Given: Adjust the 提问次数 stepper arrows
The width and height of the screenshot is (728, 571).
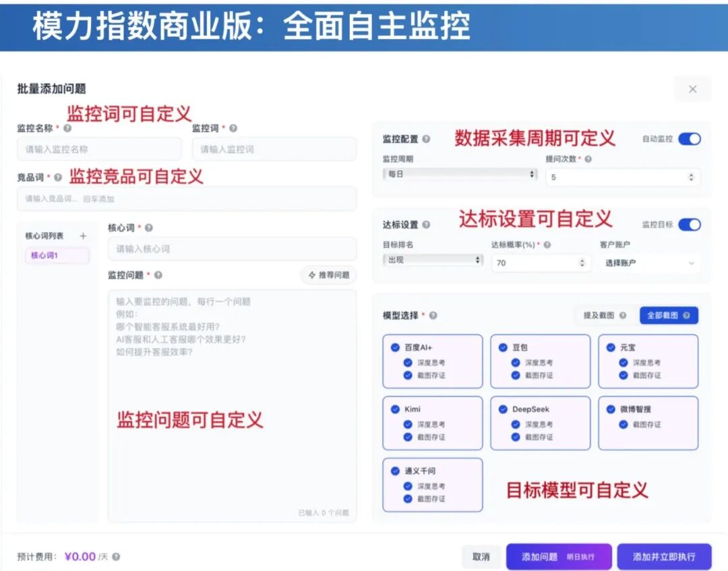Looking at the screenshot, I should pyautogui.click(x=691, y=177).
